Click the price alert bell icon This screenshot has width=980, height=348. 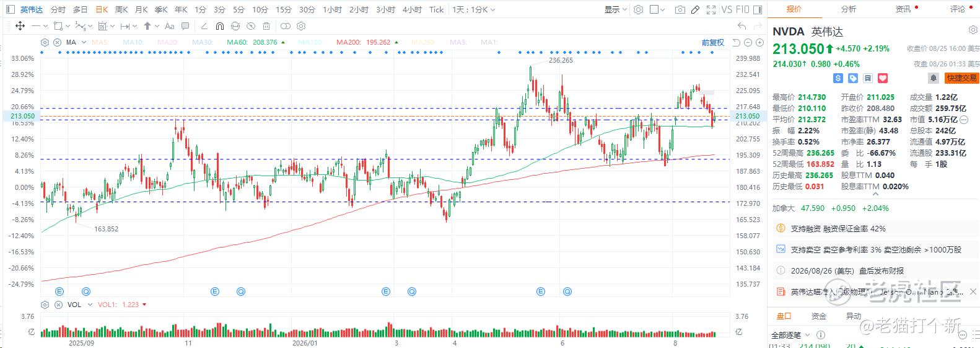933,78
